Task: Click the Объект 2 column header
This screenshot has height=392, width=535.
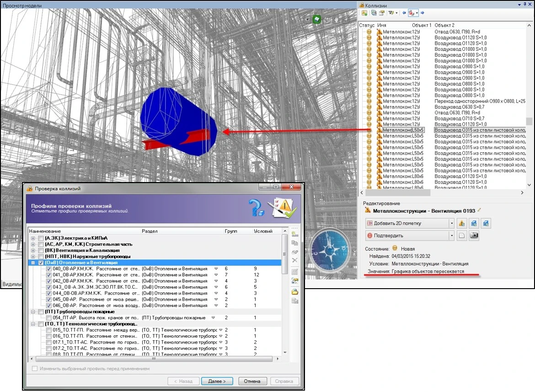Action: point(444,25)
